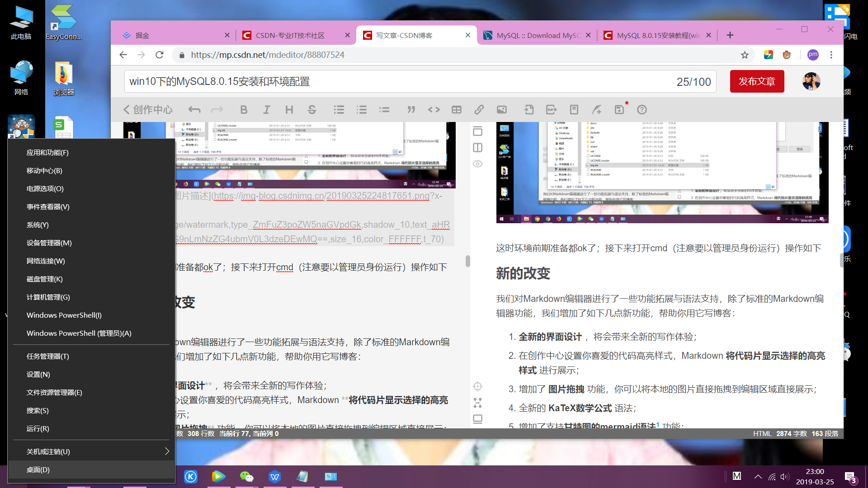The height and width of the screenshot is (488, 868).
Task: Click the editor pane vertical scrollbar
Action: [467, 261]
